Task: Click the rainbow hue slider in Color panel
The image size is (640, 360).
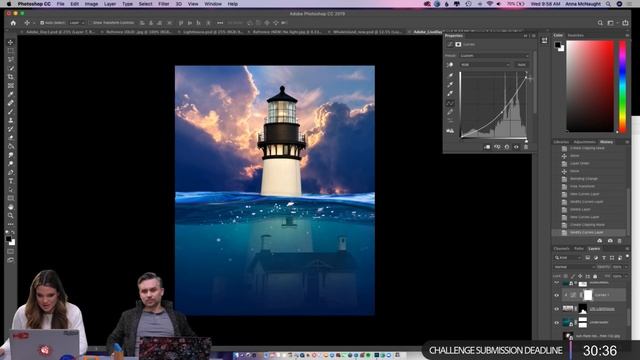Action: pyautogui.click(x=622, y=86)
